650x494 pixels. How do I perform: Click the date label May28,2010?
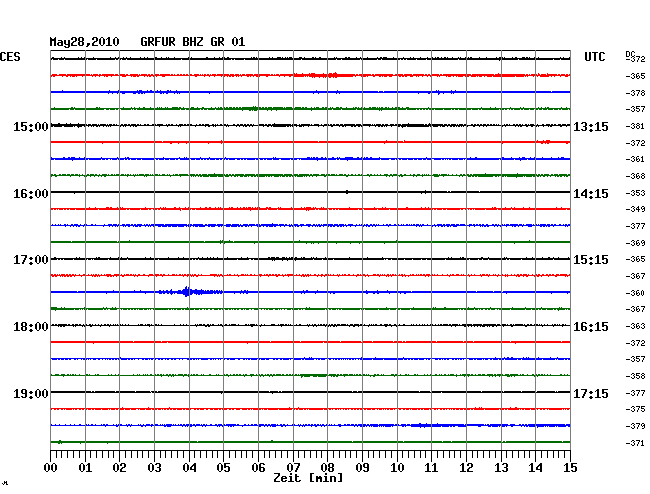coord(85,42)
